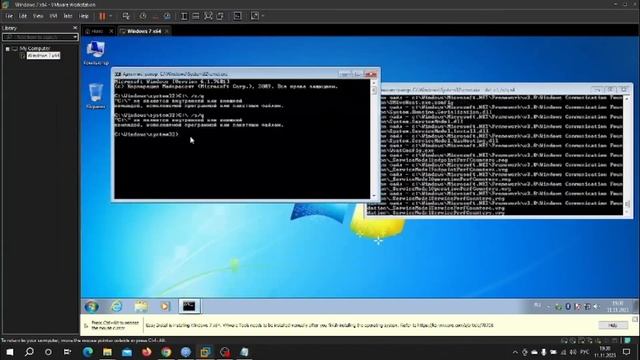640x360 pixels.
Task: Open the VMware Edit menu
Action: (x=23, y=16)
